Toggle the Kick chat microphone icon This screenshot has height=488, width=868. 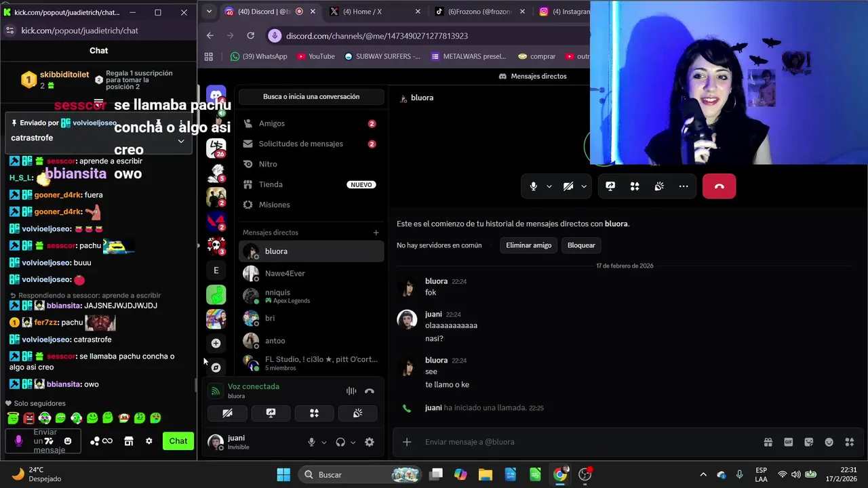pyautogui.click(x=18, y=441)
